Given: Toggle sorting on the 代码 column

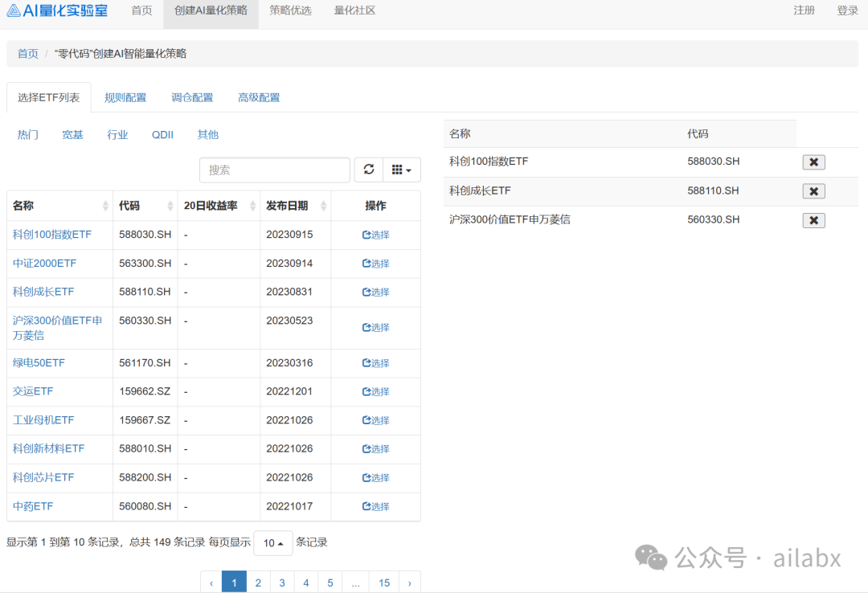Looking at the screenshot, I should 128,205.
